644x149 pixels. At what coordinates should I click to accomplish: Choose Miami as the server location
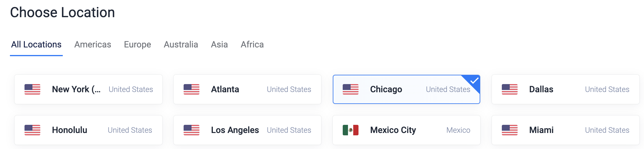565,130
